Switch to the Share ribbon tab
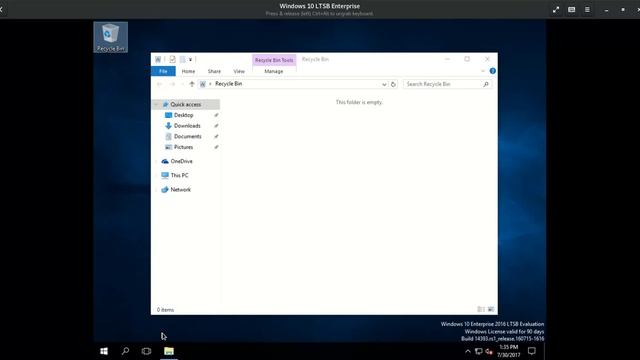This screenshot has width=640, height=360. pyautogui.click(x=214, y=71)
